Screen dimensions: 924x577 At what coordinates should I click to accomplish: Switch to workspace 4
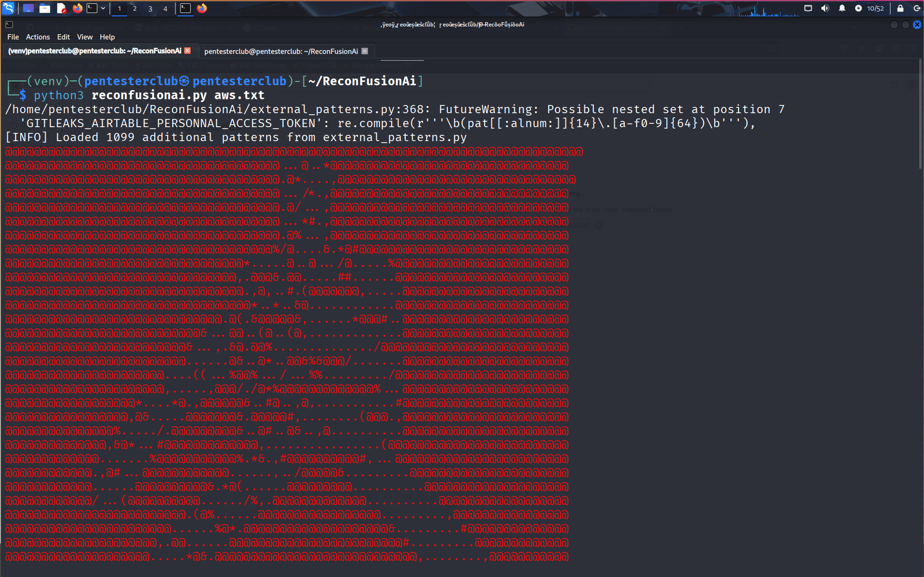click(165, 9)
